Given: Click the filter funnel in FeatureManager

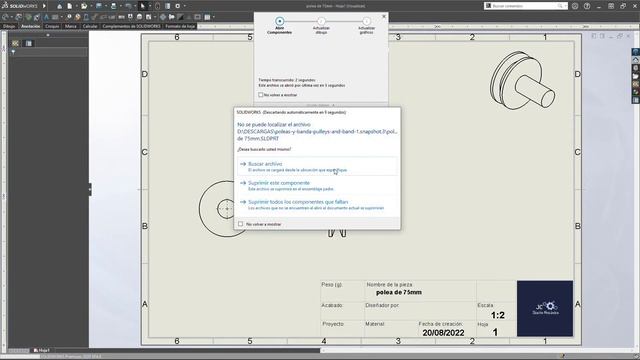Looking at the screenshot, I should coord(13,52).
